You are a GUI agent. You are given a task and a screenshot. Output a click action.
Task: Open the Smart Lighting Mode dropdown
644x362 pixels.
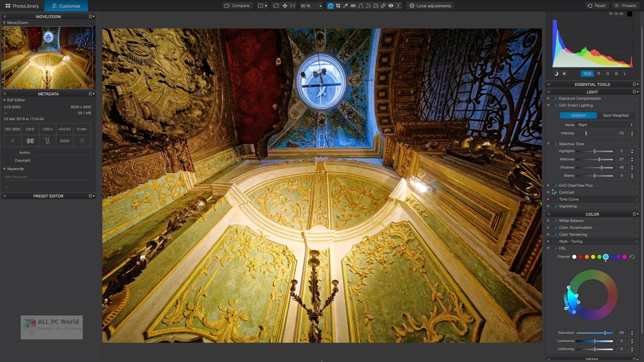click(x=605, y=125)
